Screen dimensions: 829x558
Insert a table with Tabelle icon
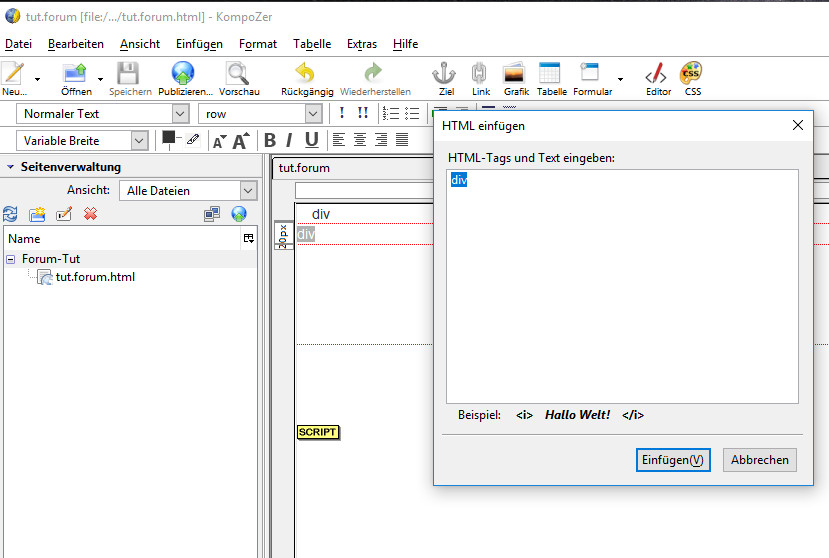[549, 73]
